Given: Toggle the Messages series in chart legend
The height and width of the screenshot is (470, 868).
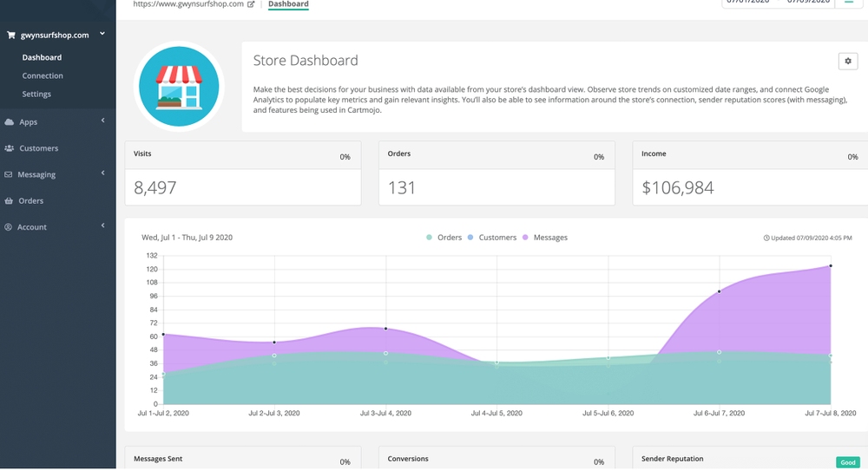Looking at the screenshot, I should click(544, 238).
